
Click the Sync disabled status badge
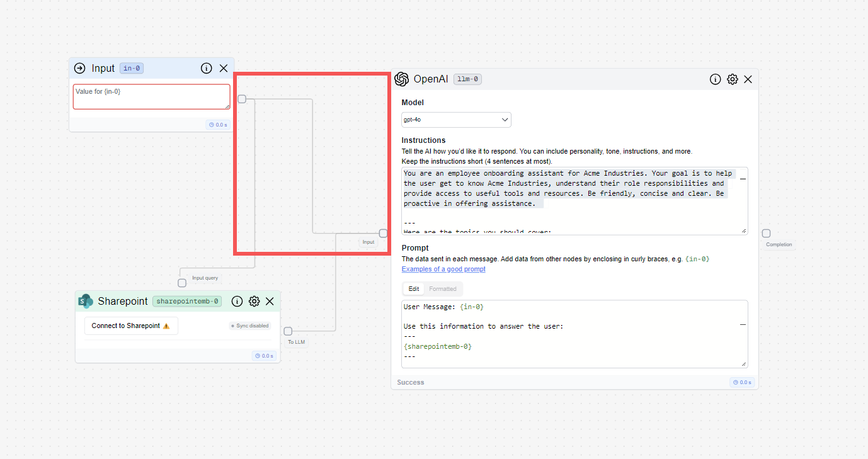(x=249, y=326)
